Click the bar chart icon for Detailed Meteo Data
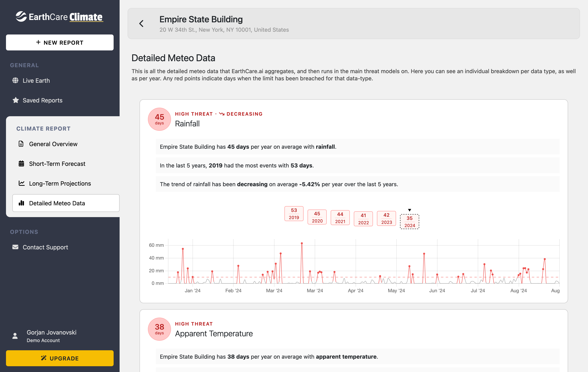This screenshot has width=588, height=372. tap(22, 203)
